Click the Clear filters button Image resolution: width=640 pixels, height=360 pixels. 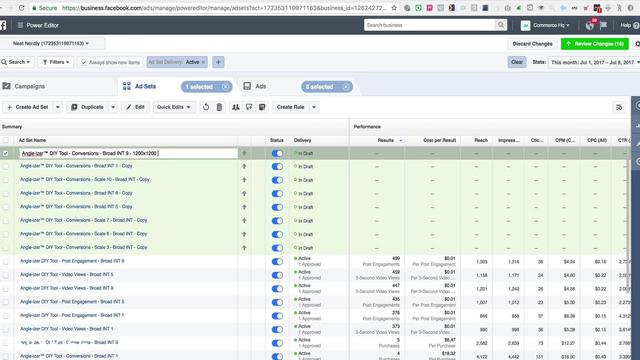click(517, 62)
